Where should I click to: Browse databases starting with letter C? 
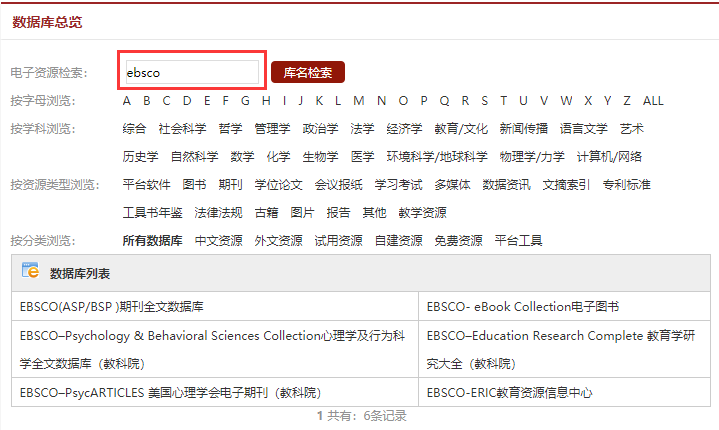click(166, 101)
